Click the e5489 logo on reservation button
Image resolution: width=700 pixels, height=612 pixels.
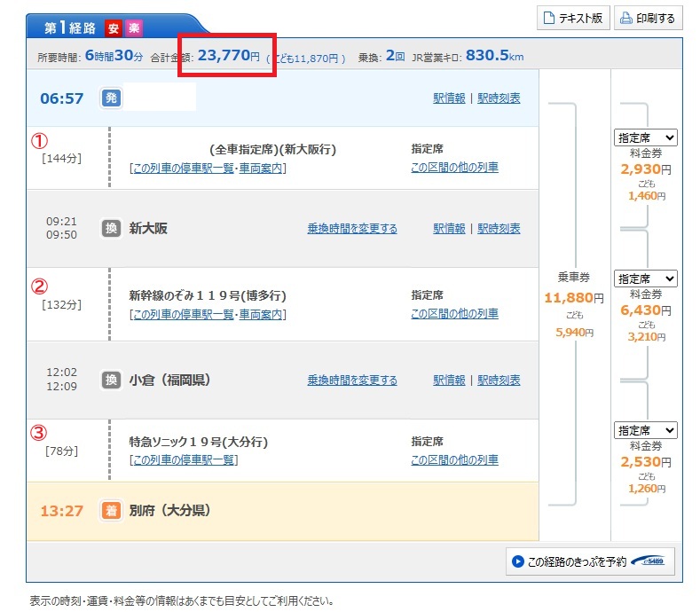(649, 561)
